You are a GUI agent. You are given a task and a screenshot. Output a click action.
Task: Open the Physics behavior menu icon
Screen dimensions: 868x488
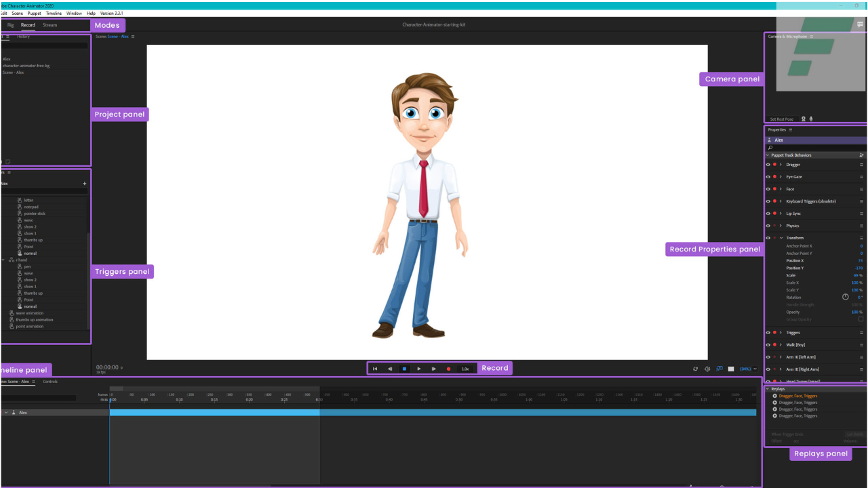click(862, 226)
